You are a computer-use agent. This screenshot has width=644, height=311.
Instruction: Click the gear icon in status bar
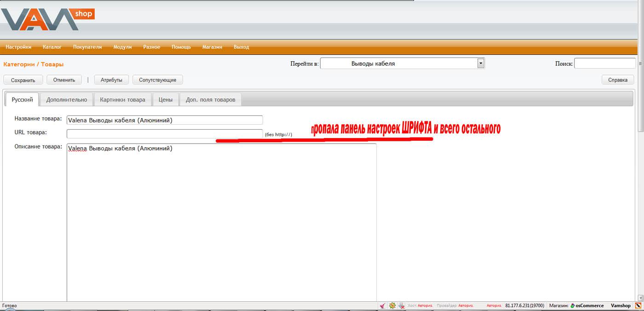(392, 305)
